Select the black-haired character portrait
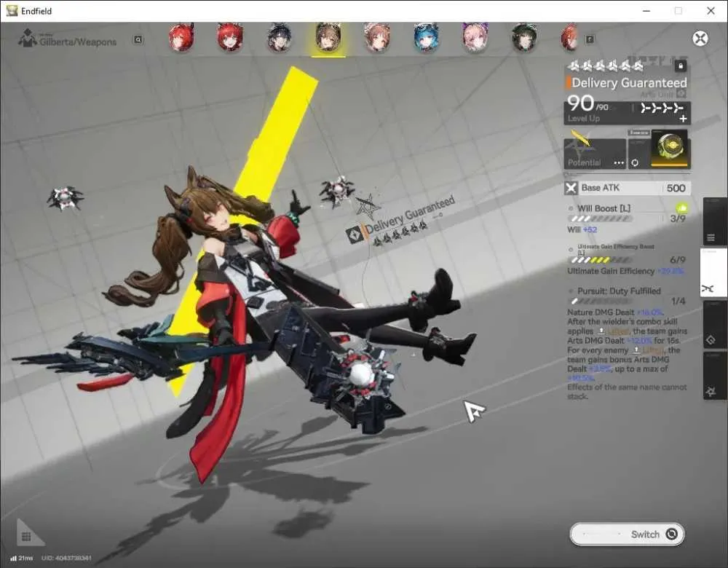728x568 pixels. (x=280, y=38)
